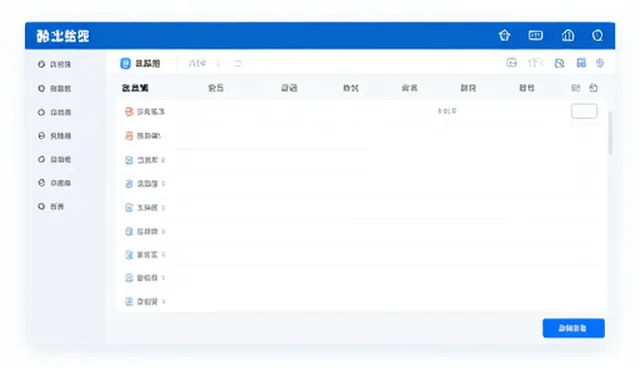Viewport: 640px width, 368px height.
Task: Switch to the gray inactive tab label
Action: (197, 63)
